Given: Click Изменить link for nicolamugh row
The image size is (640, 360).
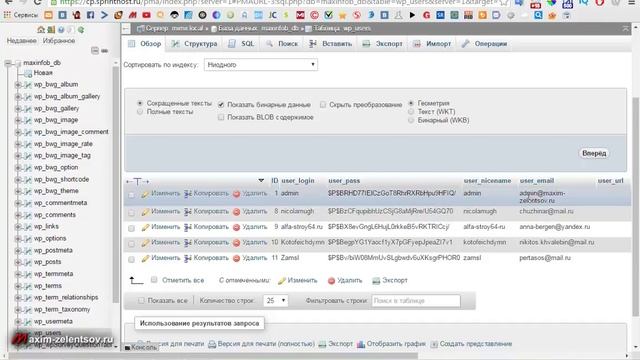Looking at the screenshot, I should 165,211.
